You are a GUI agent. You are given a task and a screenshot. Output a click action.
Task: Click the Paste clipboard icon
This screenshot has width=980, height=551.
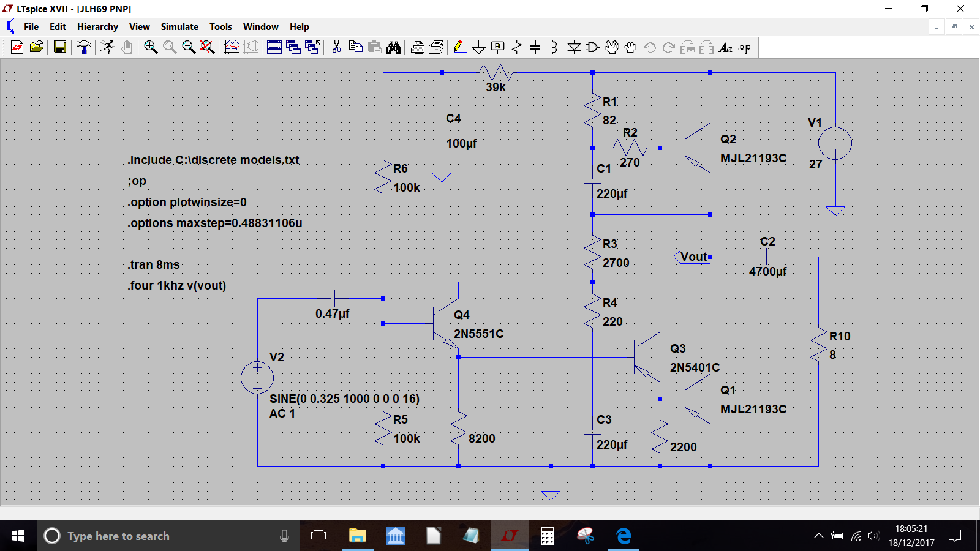pos(375,47)
